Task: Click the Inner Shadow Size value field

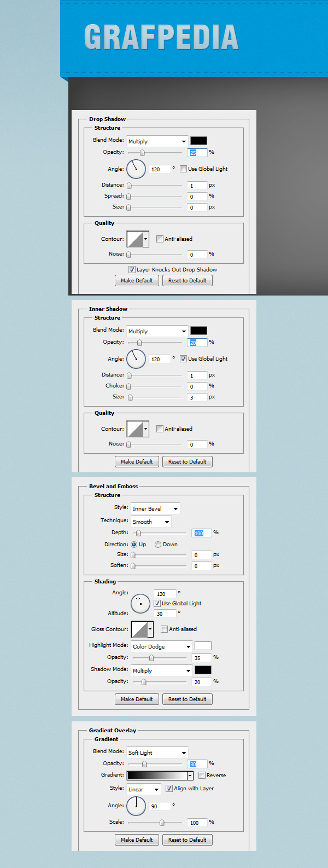Action: tap(197, 397)
